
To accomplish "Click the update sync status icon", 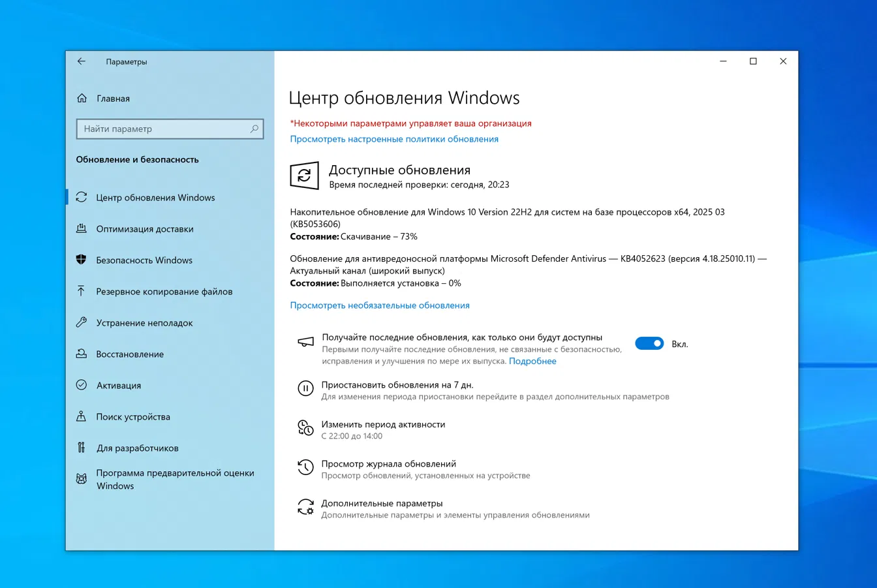I will point(304,176).
